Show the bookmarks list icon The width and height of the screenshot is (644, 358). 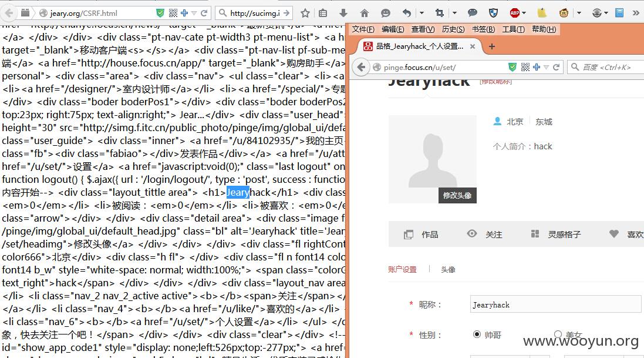click(323, 13)
